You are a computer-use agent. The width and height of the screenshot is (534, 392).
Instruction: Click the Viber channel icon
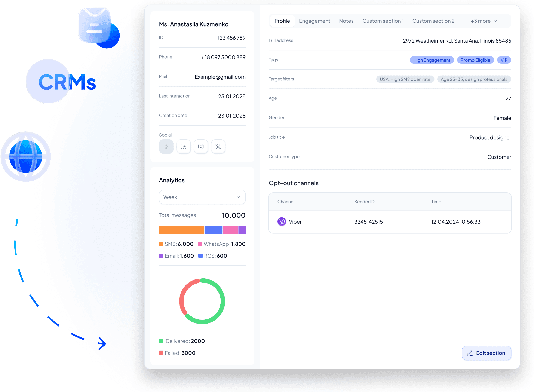(x=282, y=222)
